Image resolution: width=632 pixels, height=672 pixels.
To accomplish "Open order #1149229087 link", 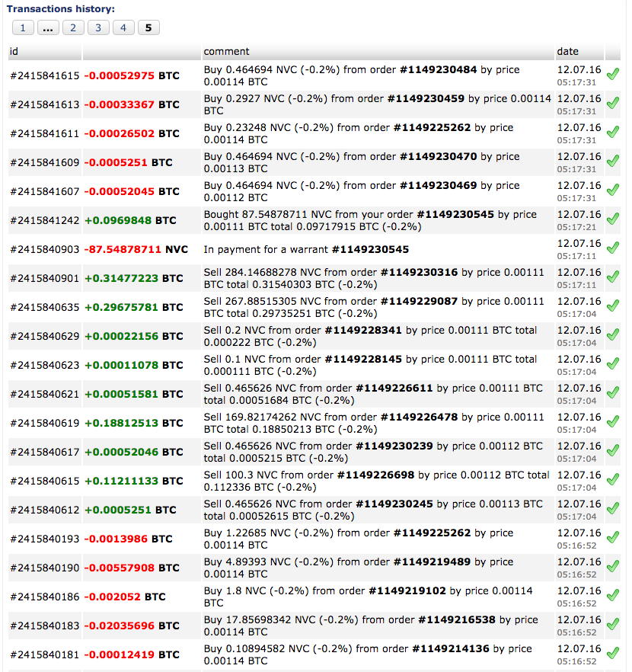I will pos(420,301).
